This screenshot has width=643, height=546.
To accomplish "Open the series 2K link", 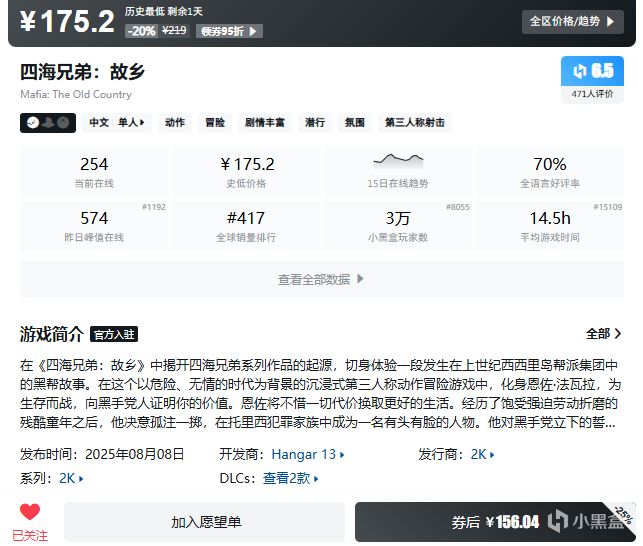I will coord(71,478).
